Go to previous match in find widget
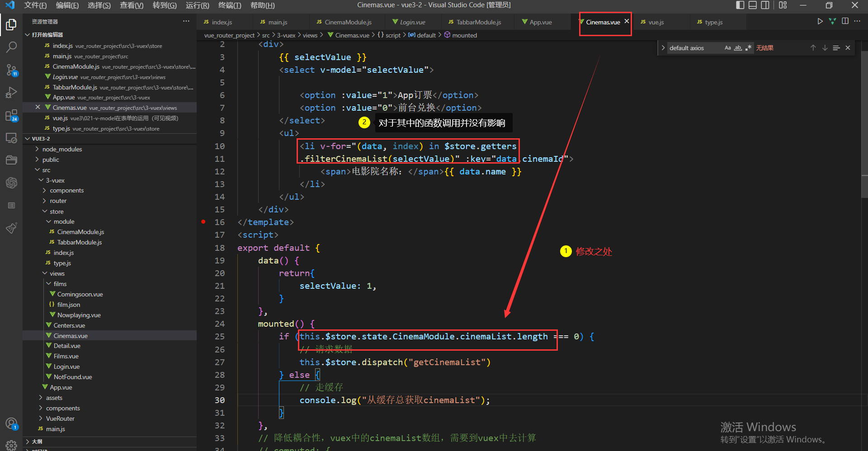 (813, 48)
